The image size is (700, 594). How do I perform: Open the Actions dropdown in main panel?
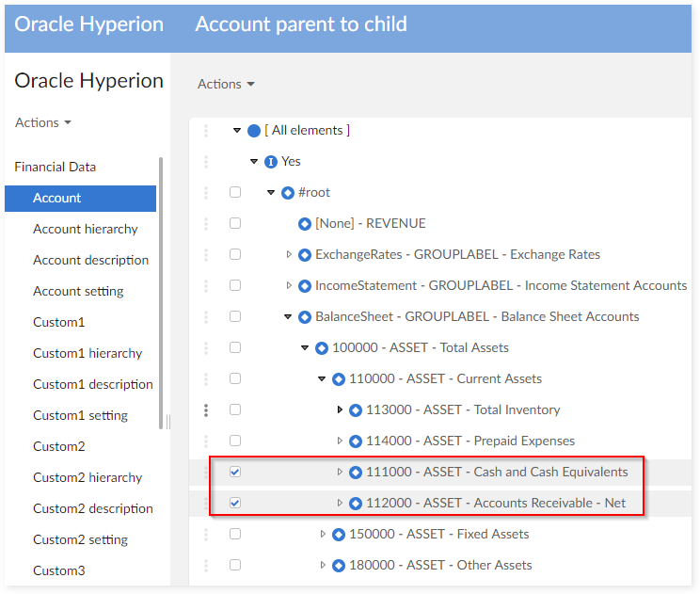pos(226,84)
